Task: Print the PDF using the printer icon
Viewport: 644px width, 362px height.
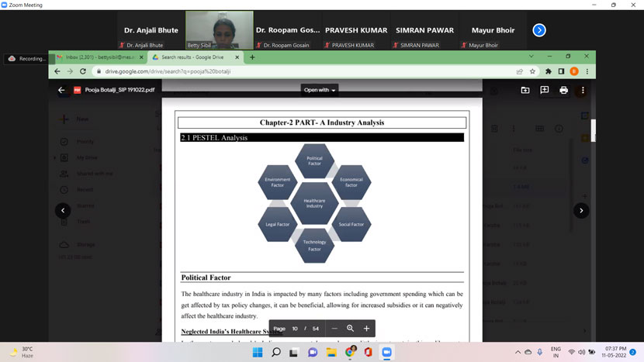Action: pos(563,90)
